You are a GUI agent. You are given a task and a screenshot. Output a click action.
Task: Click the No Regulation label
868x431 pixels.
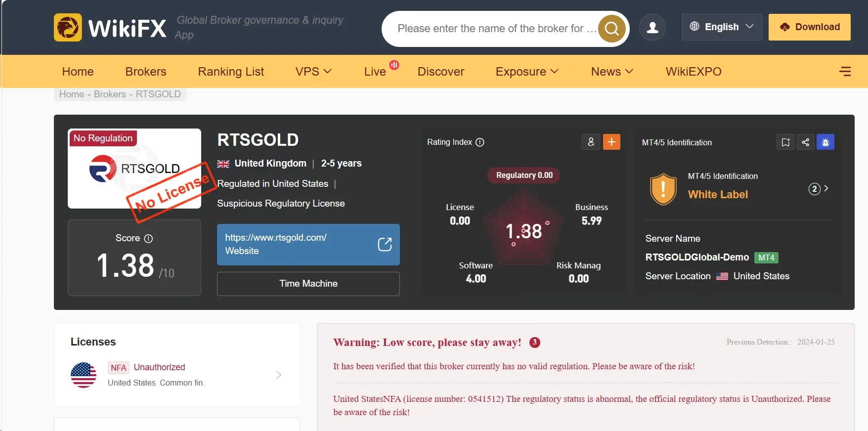click(103, 138)
